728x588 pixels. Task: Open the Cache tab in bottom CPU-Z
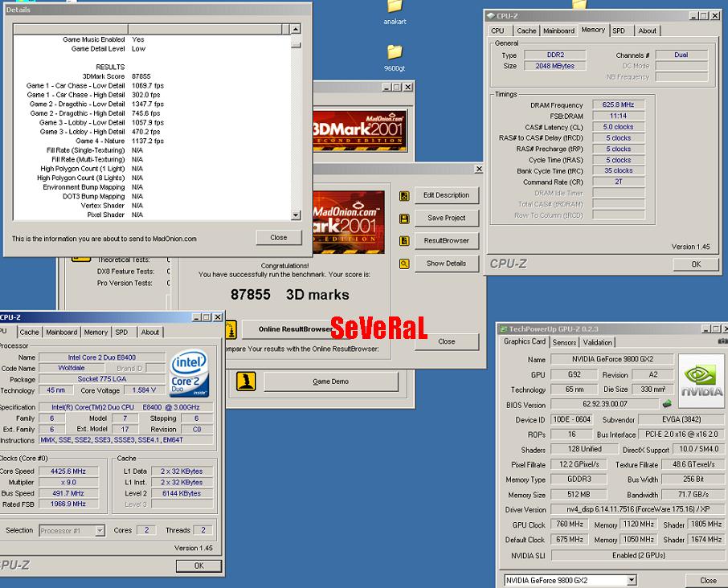pos(29,333)
